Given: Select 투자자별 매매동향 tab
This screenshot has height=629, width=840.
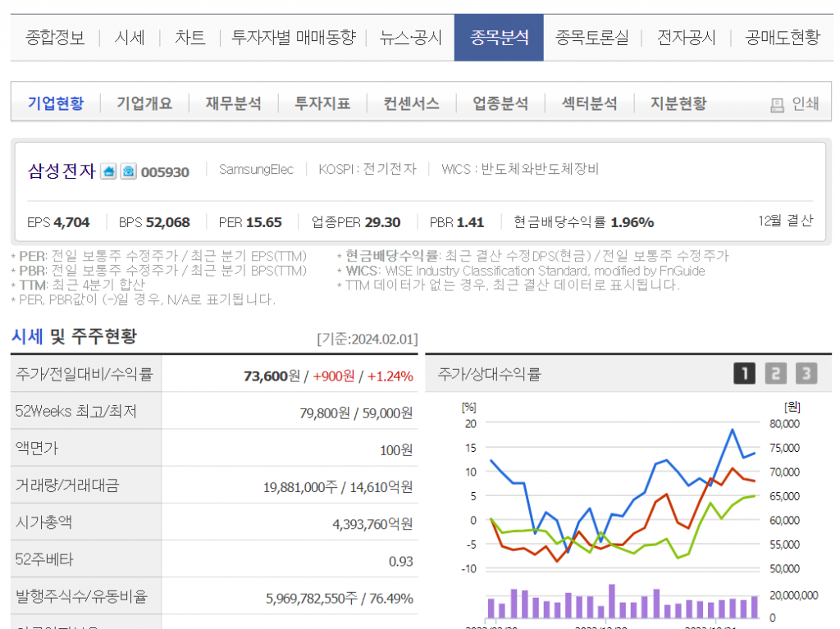Looking at the screenshot, I should click(294, 38).
